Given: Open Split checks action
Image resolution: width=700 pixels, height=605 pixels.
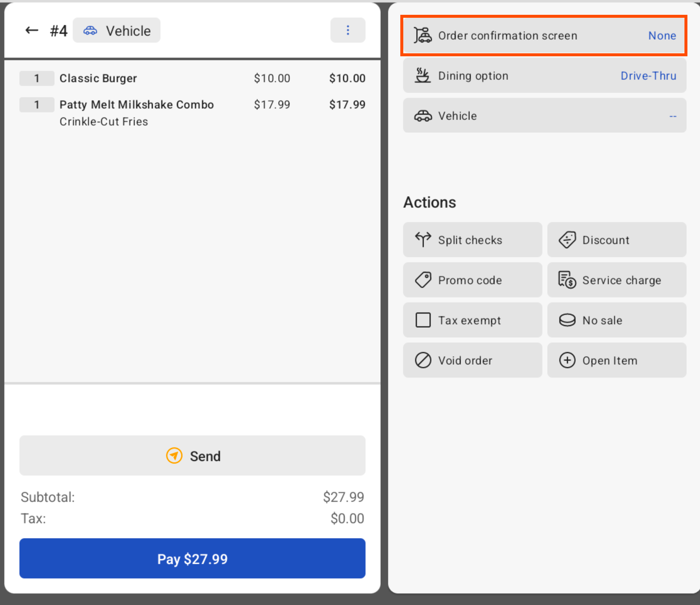Looking at the screenshot, I should pos(472,240).
